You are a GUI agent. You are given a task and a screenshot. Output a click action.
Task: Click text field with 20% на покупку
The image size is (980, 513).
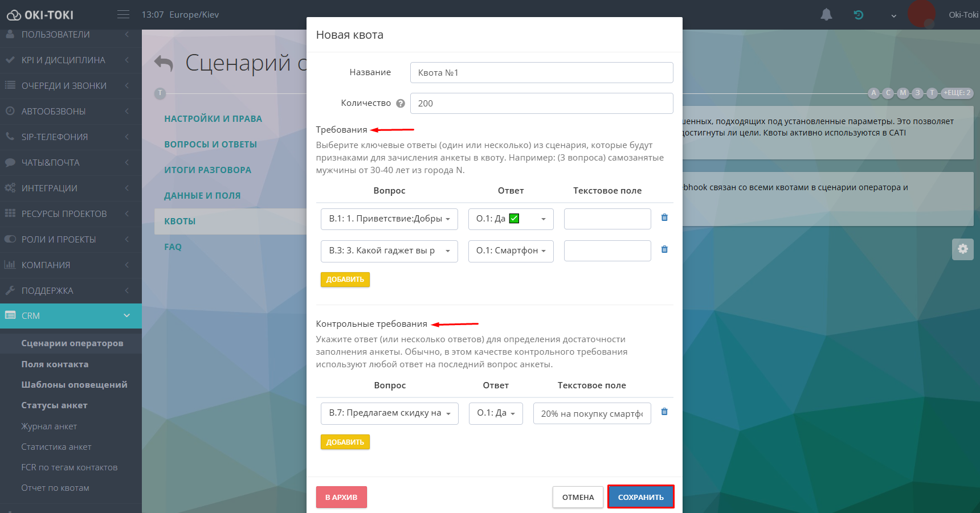592,414
